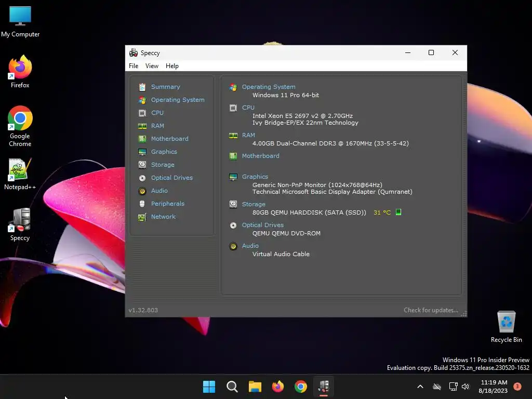532x399 pixels.
Task: Click the Optical Drives heading link in summary
Action: (x=262, y=225)
